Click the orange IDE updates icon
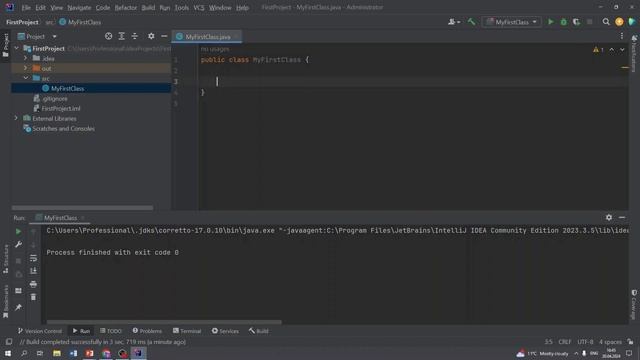 [x=619, y=22]
